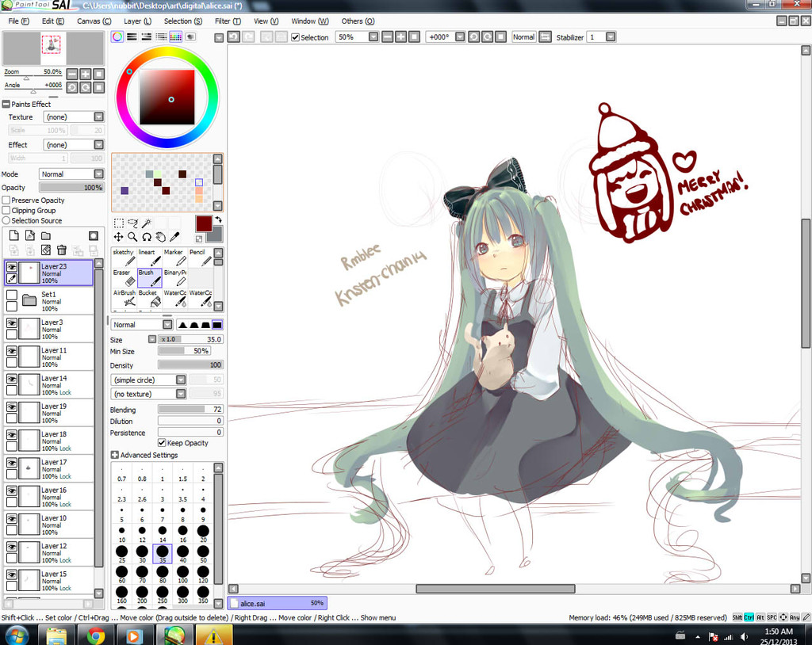812x645 pixels.
Task: Open the Texture dropdown
Action: click(x=99, y=116)
